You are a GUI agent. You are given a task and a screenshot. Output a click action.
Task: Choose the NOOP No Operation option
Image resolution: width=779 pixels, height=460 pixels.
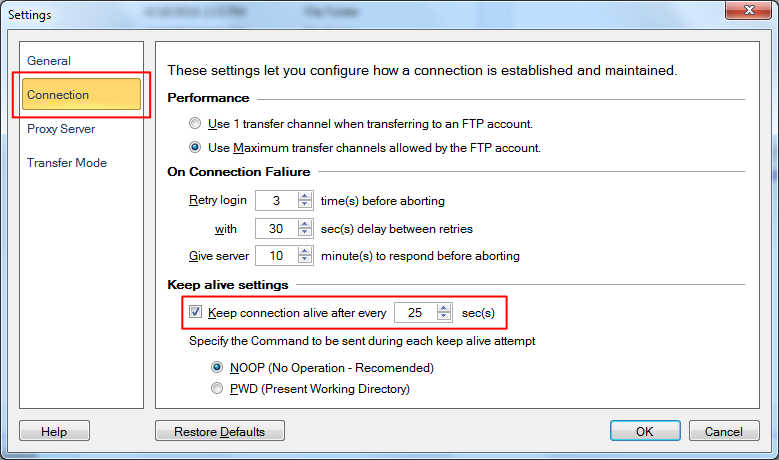(217, 367)
